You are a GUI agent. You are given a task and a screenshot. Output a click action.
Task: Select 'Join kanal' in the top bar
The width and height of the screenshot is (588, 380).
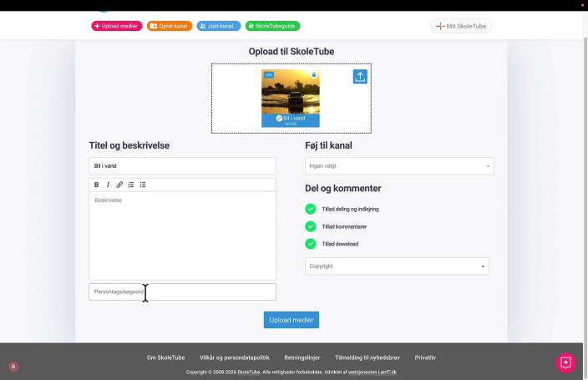point(218,26)
